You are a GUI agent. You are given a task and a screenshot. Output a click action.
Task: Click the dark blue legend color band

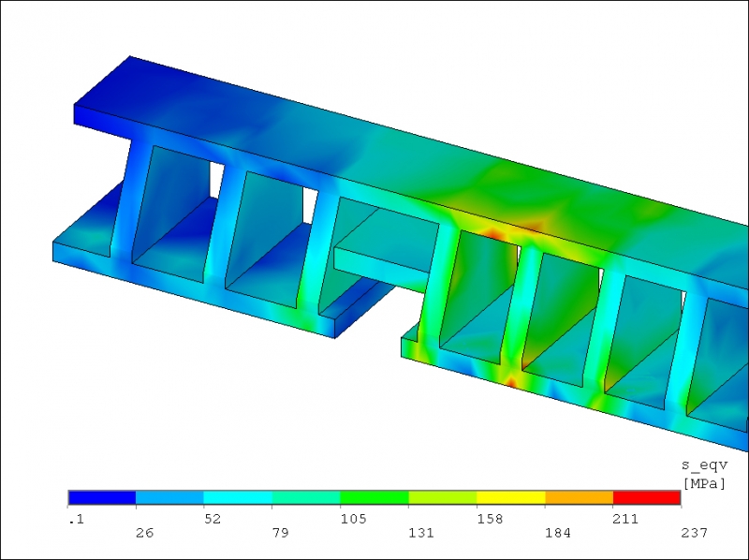click(102, 497)
